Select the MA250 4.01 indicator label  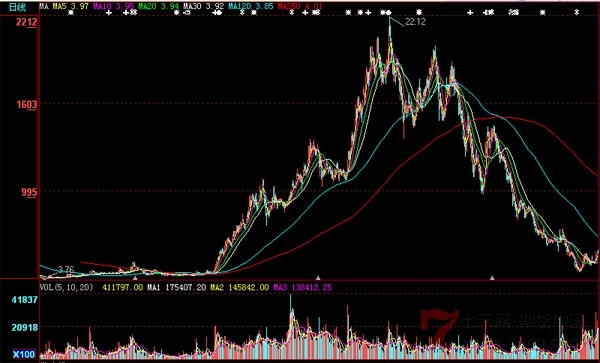(x=300, y=6)
